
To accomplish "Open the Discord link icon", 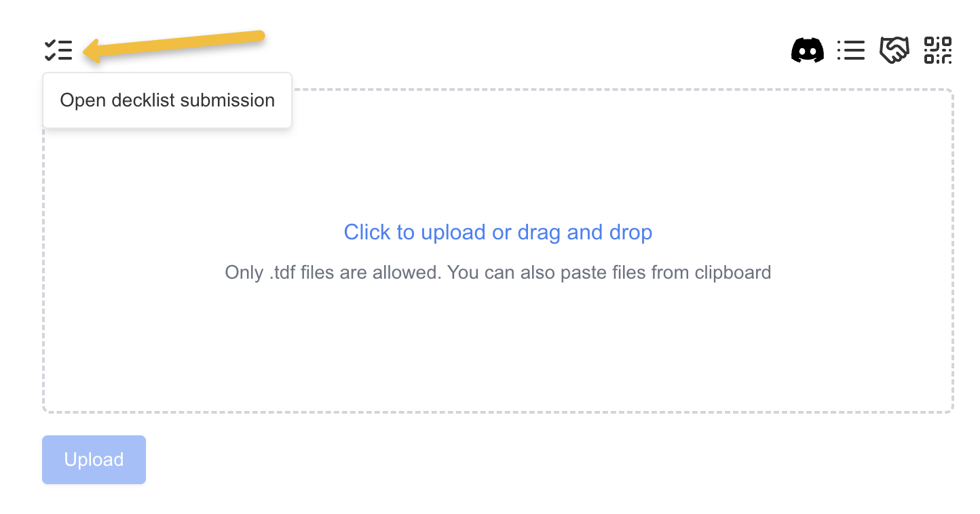I will [x=808, y=50].
